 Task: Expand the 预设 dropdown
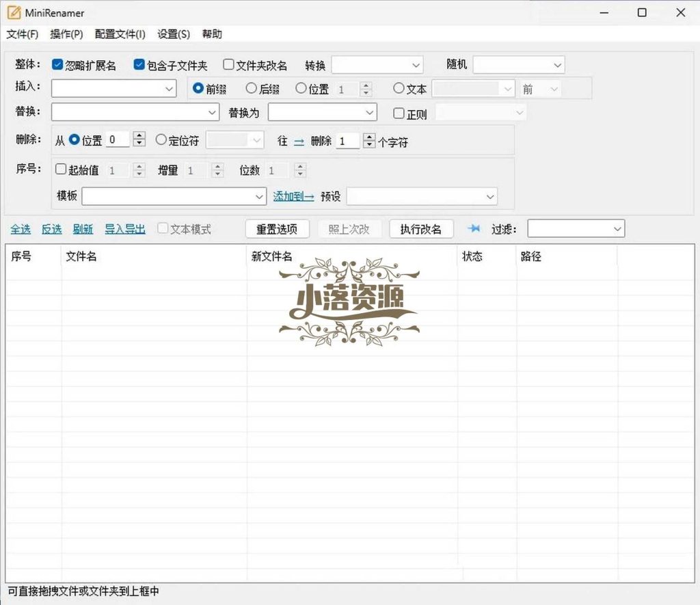[x=422, y=196]
